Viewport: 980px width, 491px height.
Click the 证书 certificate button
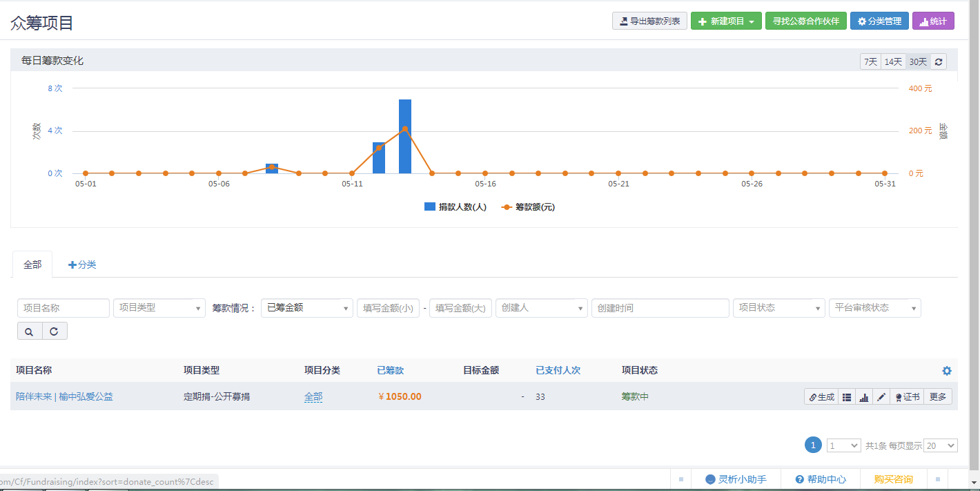(907, 397)
